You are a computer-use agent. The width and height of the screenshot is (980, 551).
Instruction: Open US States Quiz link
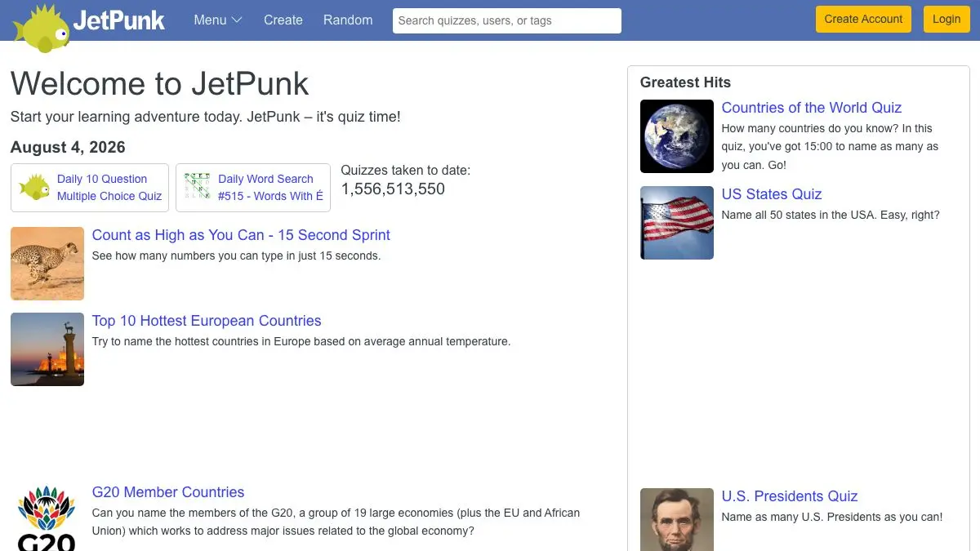pos(772,194)
